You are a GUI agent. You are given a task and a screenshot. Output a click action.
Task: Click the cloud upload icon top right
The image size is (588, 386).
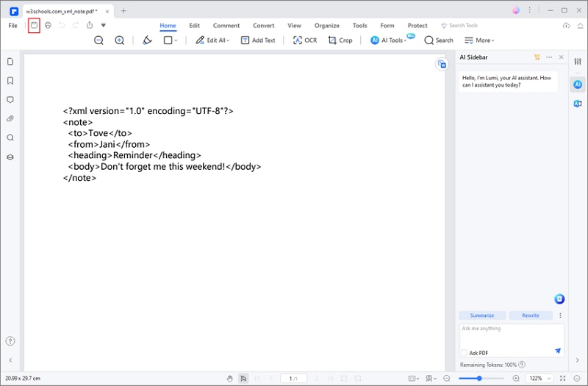(x=567, y=26)
